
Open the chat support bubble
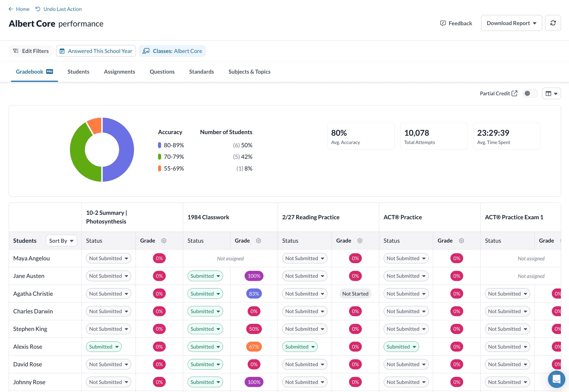[x=556, y=379]
